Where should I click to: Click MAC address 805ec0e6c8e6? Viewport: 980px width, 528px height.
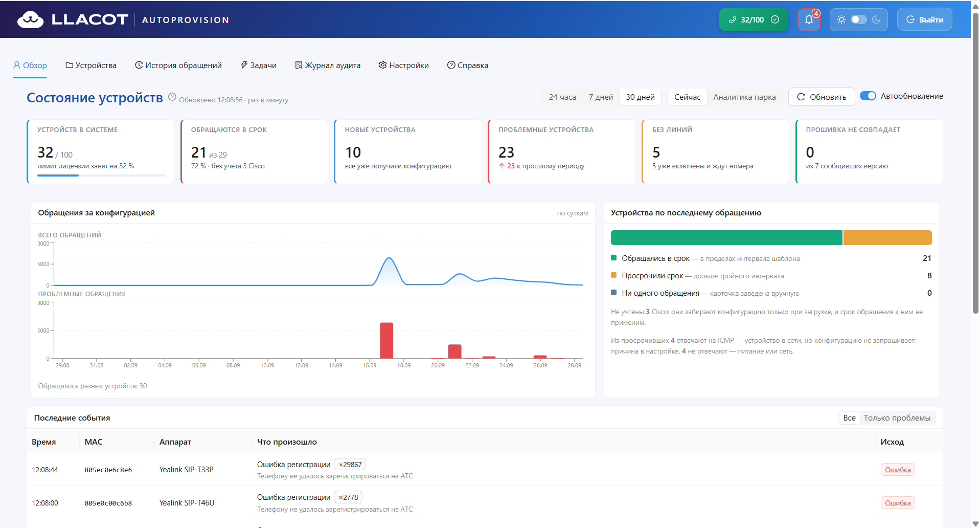tap(108, 470)
